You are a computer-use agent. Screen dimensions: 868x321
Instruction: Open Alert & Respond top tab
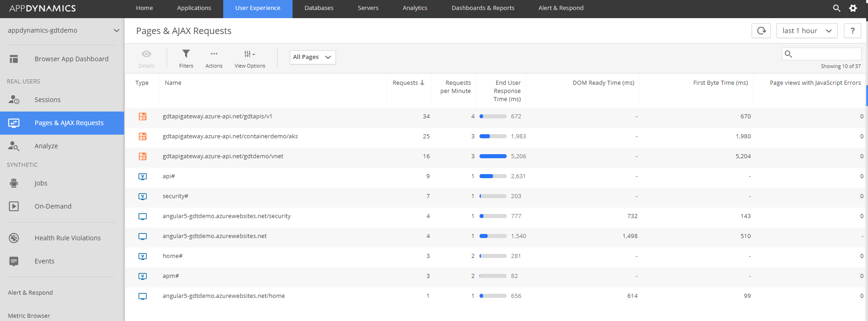point(561,8)
